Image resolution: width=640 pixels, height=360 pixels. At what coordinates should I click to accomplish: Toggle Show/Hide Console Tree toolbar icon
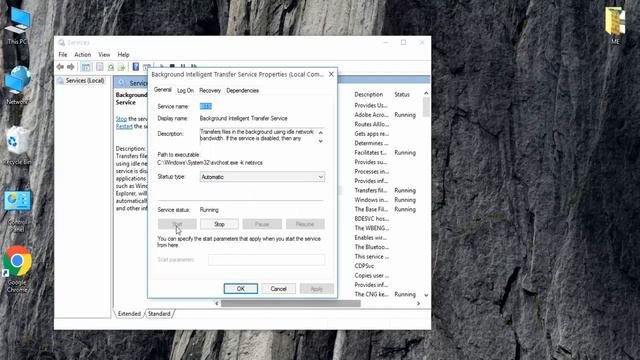click(x=86, y=67)
